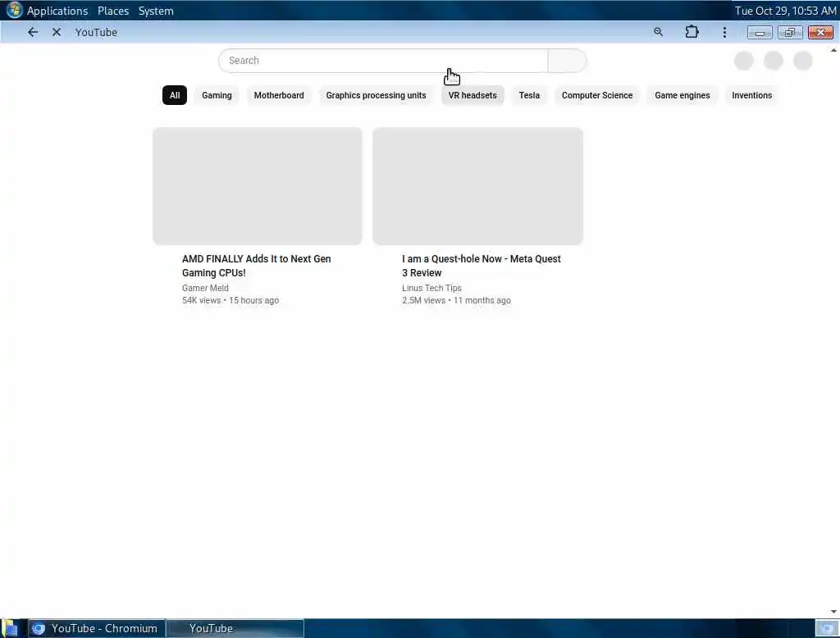
Task: Open the AMD Gaming CPUs video thumbnail
Action: [257, 186]
